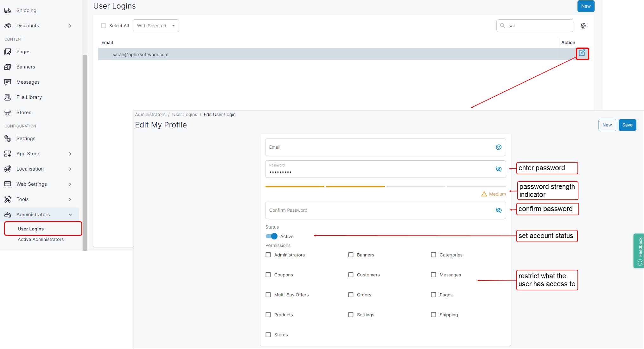Enable the Orders permission checkbox
Viewport: 644px width, 349px height.
(x=351, y=294)
